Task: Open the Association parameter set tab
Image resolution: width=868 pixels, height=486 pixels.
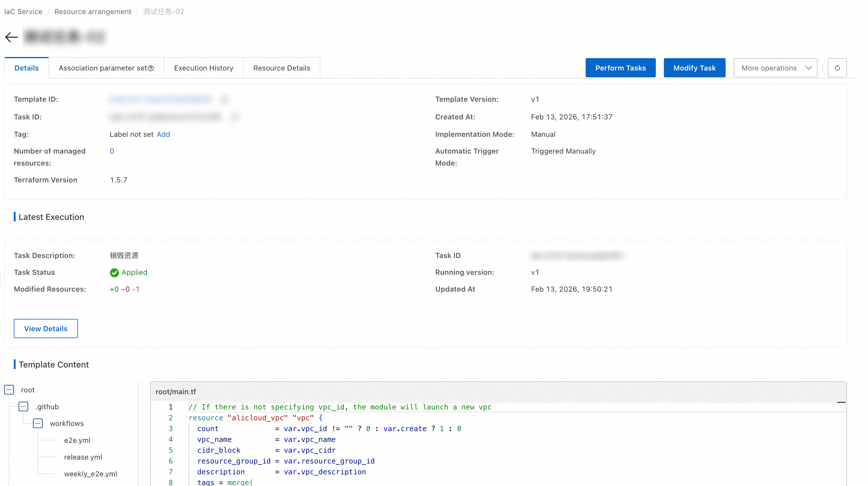Action: (106, 68)
